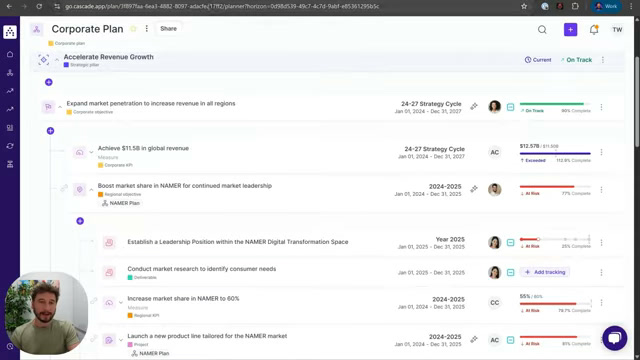640x360 pixels.
Task: Open the refresh cycle sidebar icon
Action: 10,146
